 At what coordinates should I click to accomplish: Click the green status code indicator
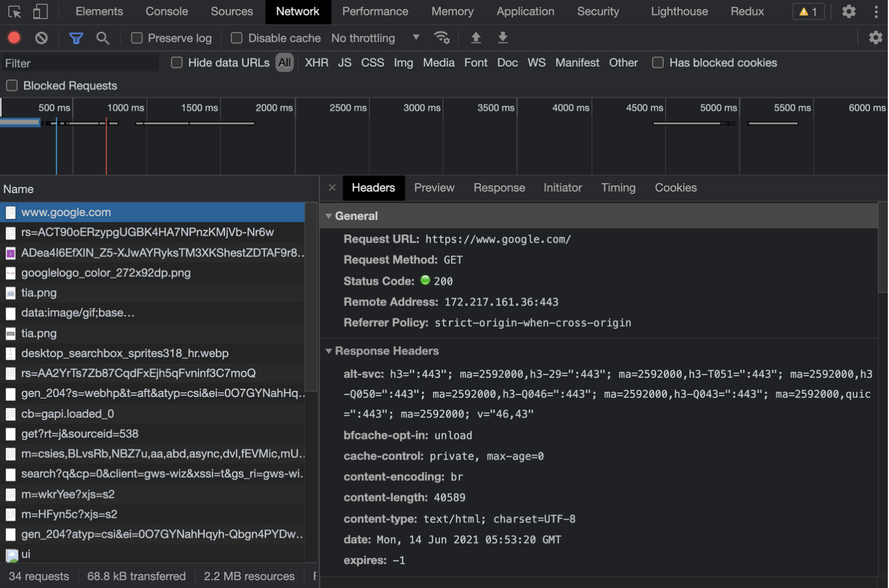pos(425,280)
